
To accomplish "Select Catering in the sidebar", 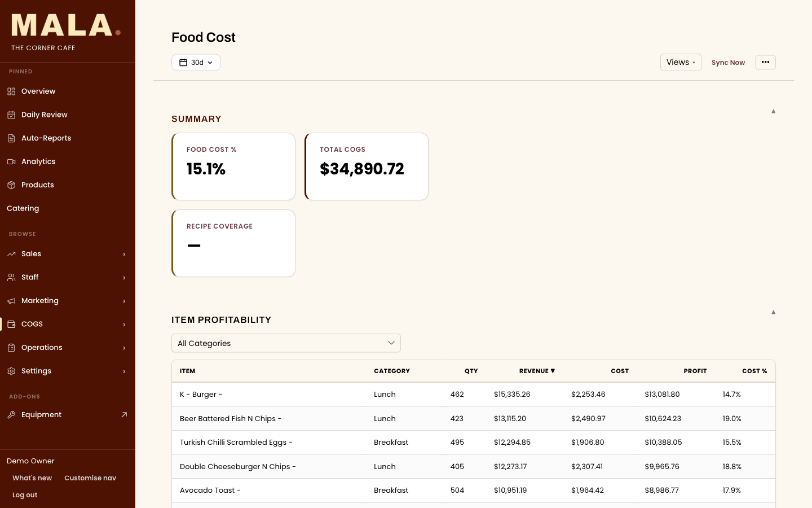I will [68, 208].
